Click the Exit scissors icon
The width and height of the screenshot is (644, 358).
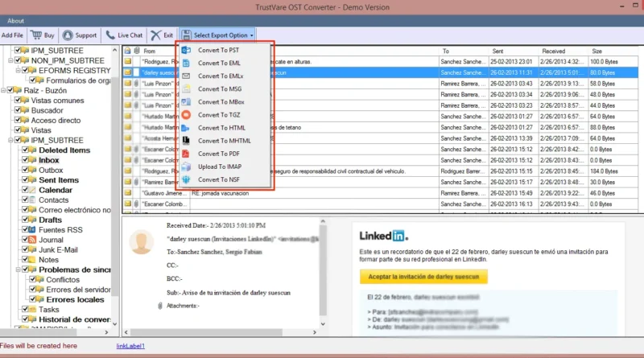pos(155,35)
